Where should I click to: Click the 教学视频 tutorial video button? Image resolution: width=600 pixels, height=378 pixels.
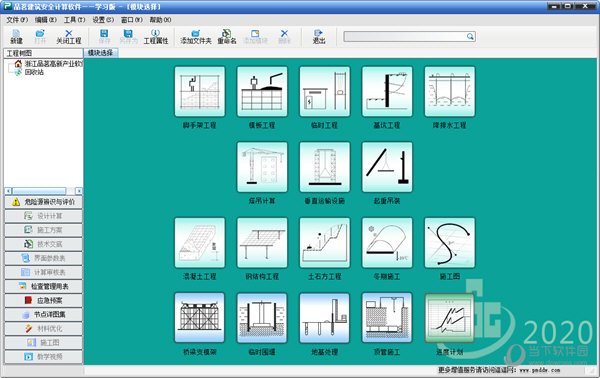[43, 357]
